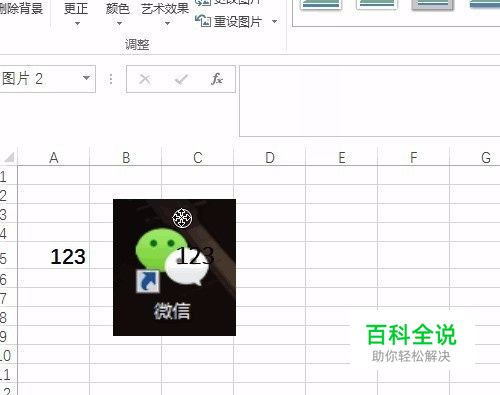Select column B header

[x=126, y=157]
